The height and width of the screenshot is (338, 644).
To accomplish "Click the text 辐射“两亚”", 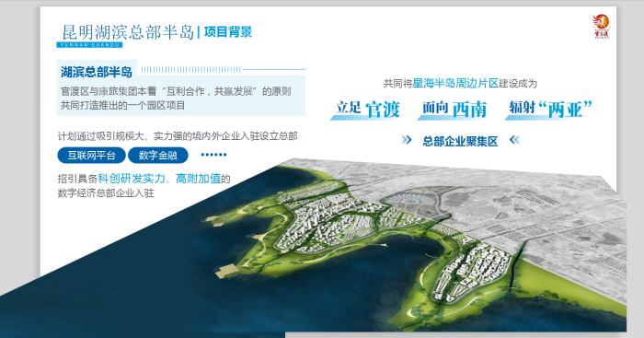I will tap(551, 109).
